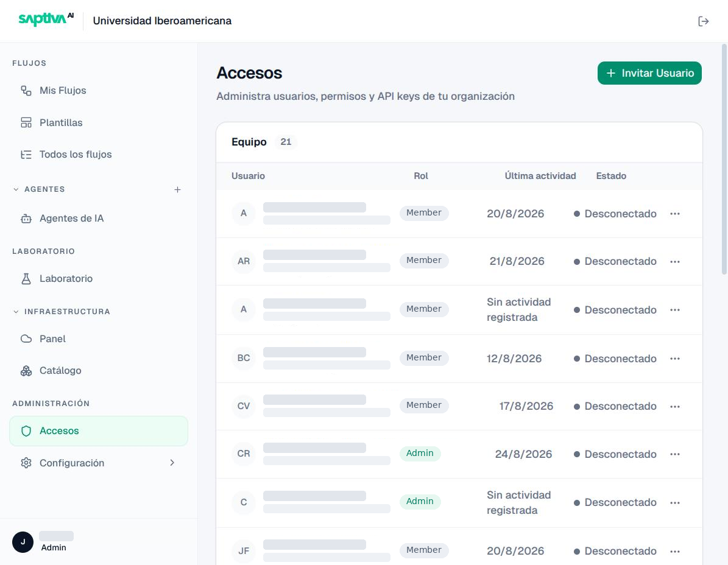Expand the Configuración submenu arrow

coord(172,463)
